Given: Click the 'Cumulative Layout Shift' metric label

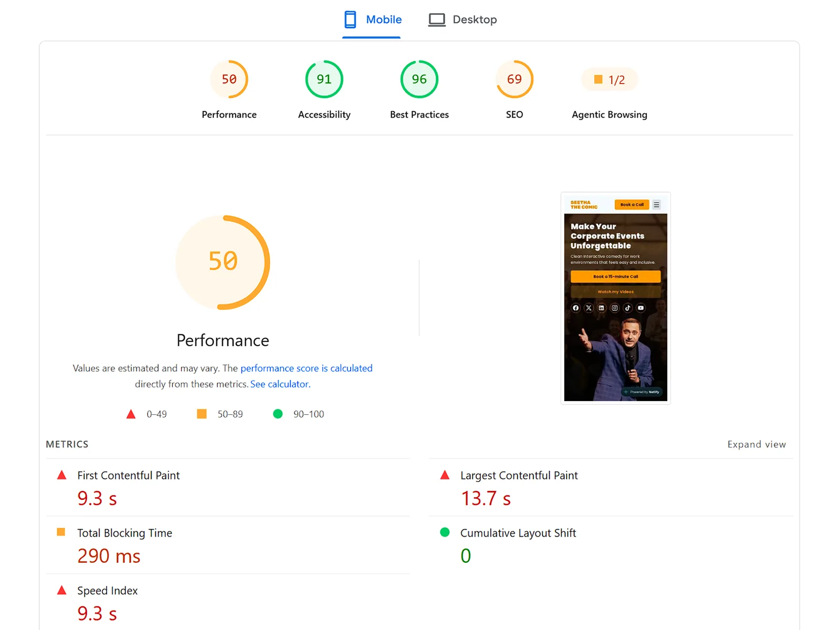Looking at the screenshot, I should (x=518, y=533).
